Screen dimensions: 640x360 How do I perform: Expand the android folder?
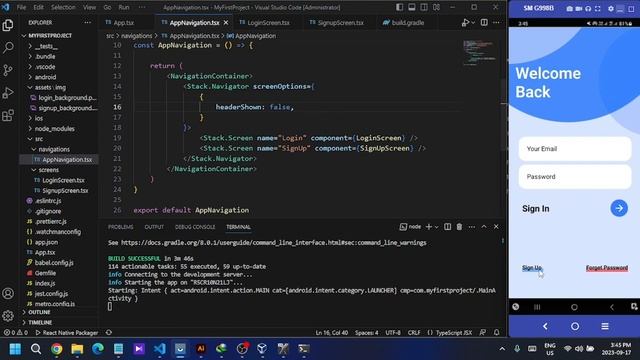(x=45, y=77)
